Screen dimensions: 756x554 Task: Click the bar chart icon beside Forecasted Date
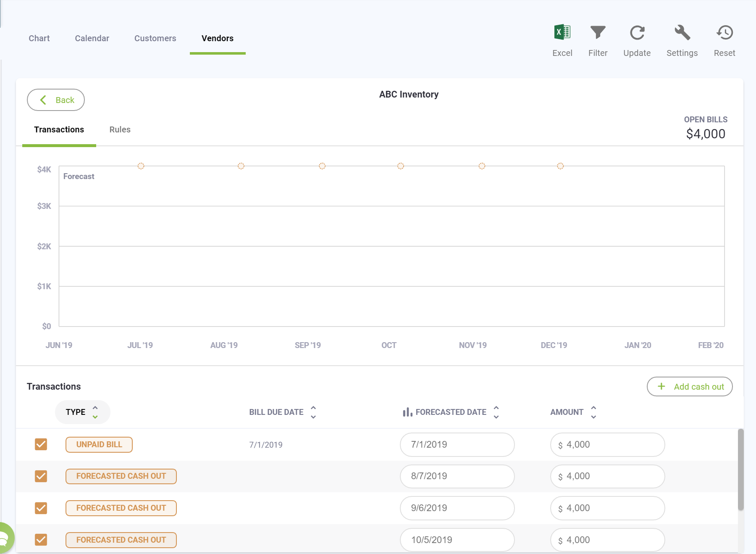point(407,412)
